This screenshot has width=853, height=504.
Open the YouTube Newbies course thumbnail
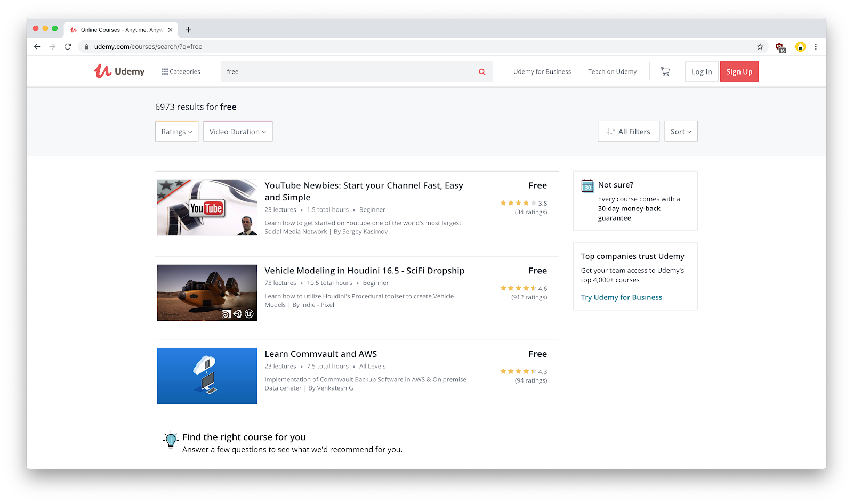(x=207, y=207)
